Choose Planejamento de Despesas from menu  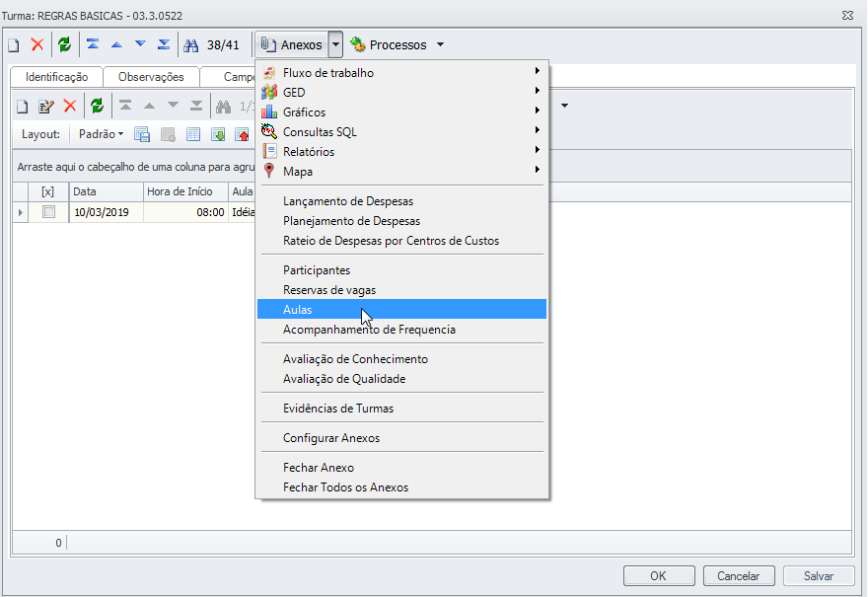click(x=401, y=221)
